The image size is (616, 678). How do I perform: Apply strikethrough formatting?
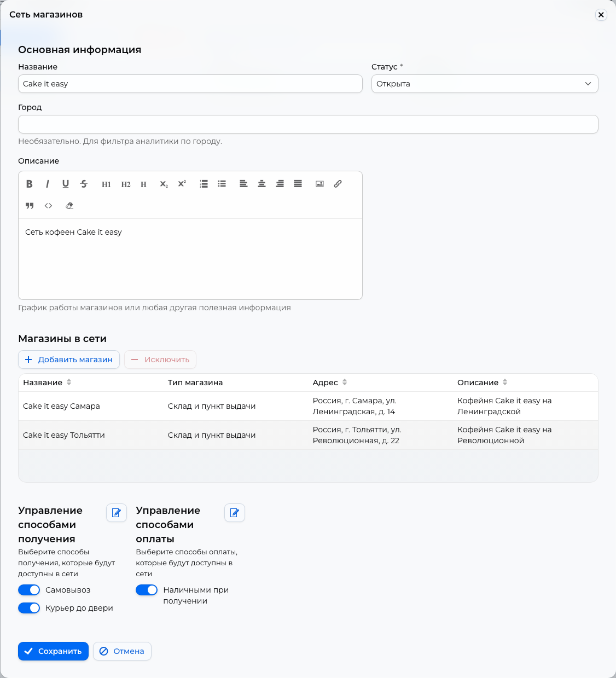(84, 184)
